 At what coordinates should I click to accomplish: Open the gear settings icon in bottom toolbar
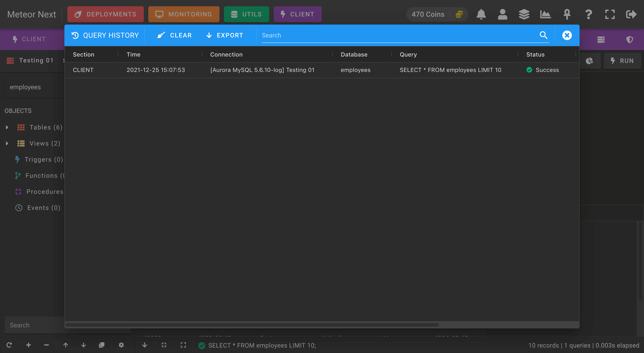(x=121, y=345)
